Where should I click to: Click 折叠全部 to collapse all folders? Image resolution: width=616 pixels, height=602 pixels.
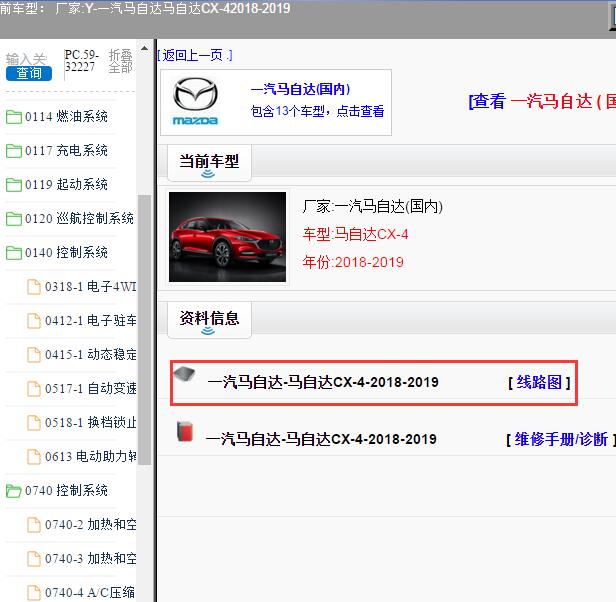[120, 61]
